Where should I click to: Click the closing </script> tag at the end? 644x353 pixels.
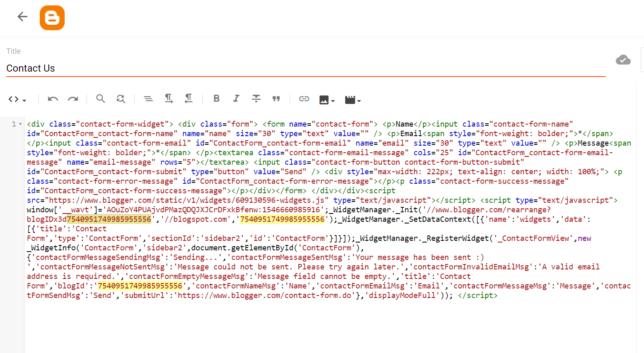point(478,295)
